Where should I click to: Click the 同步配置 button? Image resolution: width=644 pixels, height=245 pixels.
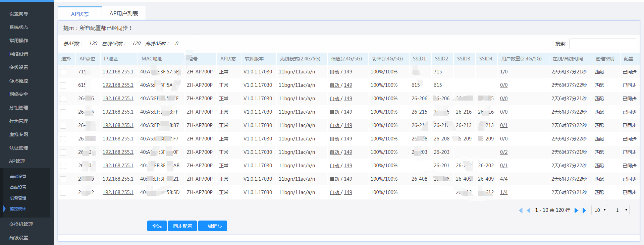pos(182,226)
